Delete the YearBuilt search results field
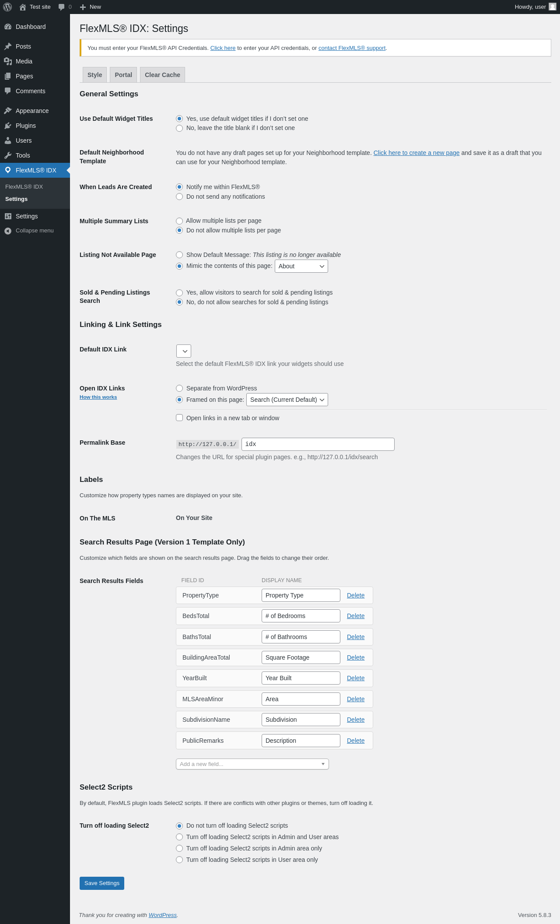Image resolution: width=560 pixels, height=924 pixels. (356, 678)
